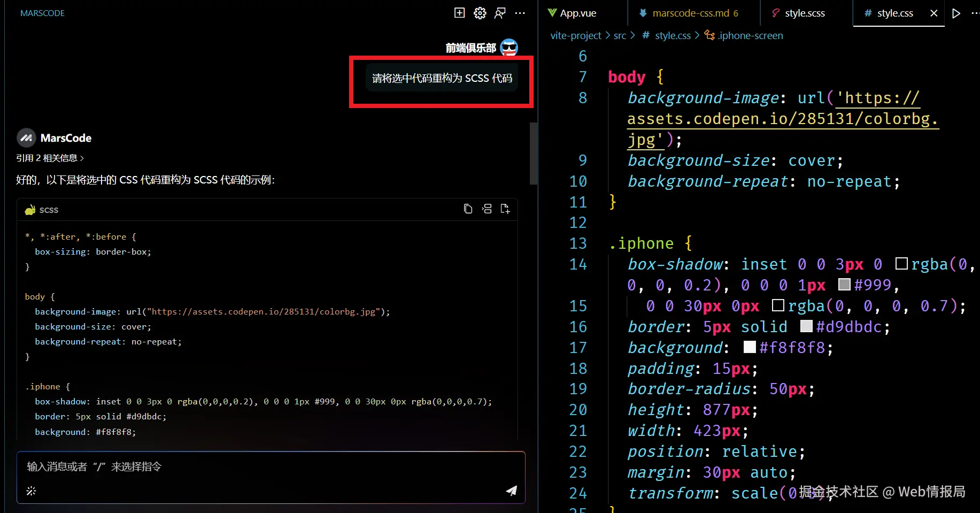This screenshot has height=513, width=980.
Task: Click position: relative in the editor
Action: tap(716, 451)
